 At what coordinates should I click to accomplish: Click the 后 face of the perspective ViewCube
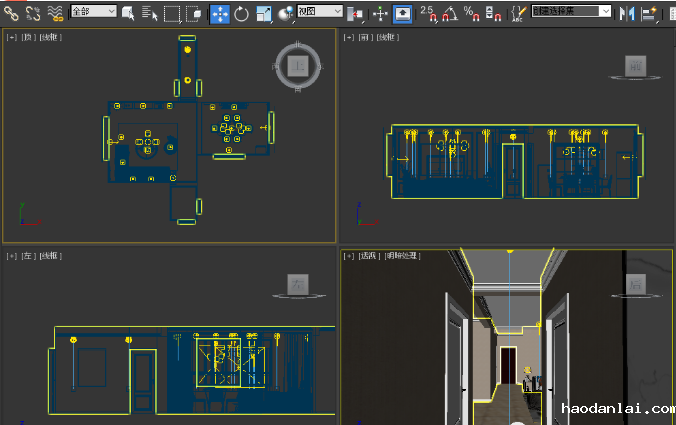click(x=635, y=284)
